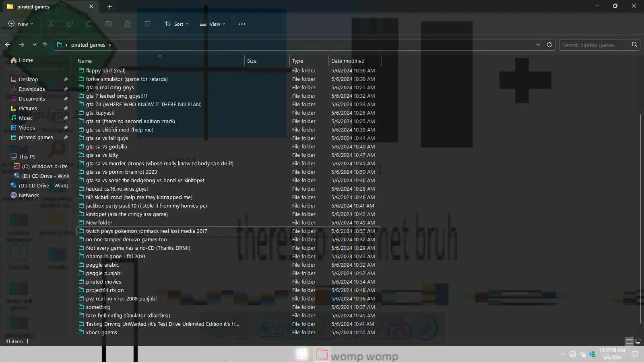Switch to details view layout icon
The height and width of the screenshot is (362, 644).
tap(630, 341)
